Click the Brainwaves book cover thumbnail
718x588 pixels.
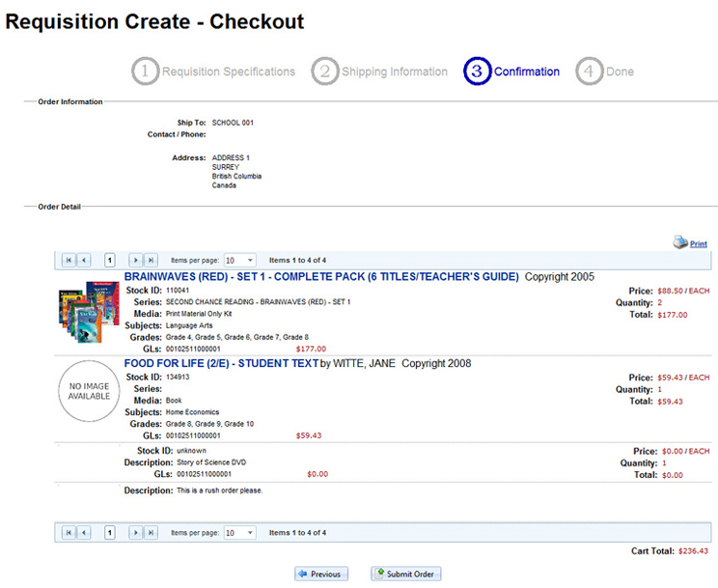coord(82,311)
